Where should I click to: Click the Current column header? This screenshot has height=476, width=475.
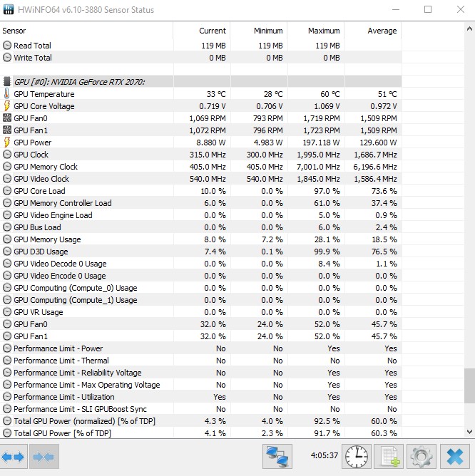point(202,31)
